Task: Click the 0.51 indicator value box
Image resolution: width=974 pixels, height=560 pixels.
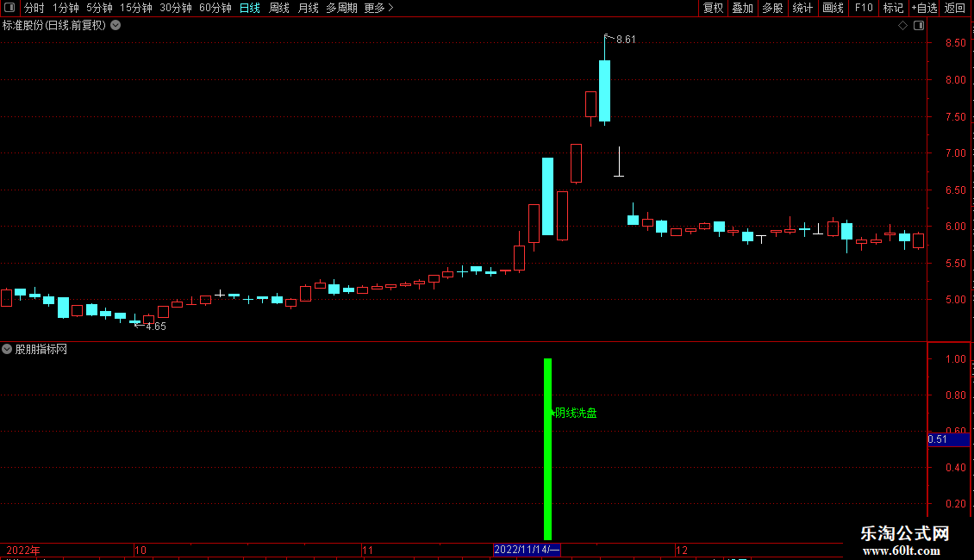Action: (x=948, y=439)
